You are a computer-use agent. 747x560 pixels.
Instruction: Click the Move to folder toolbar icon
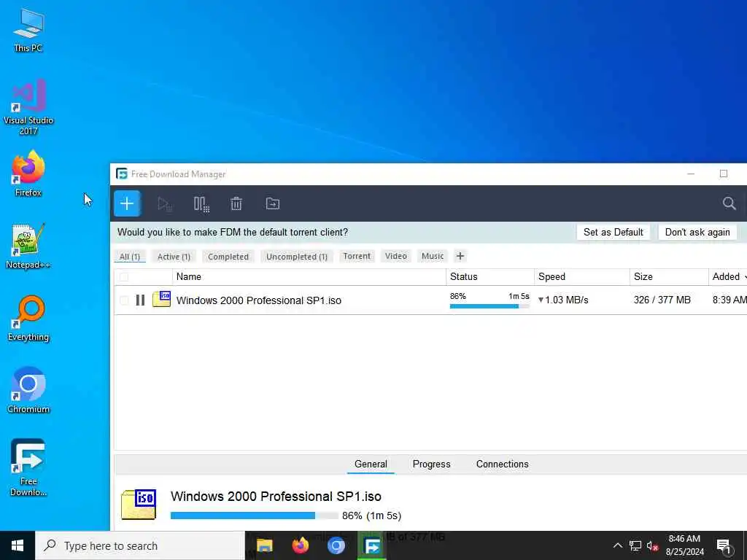tap(273, 203)
